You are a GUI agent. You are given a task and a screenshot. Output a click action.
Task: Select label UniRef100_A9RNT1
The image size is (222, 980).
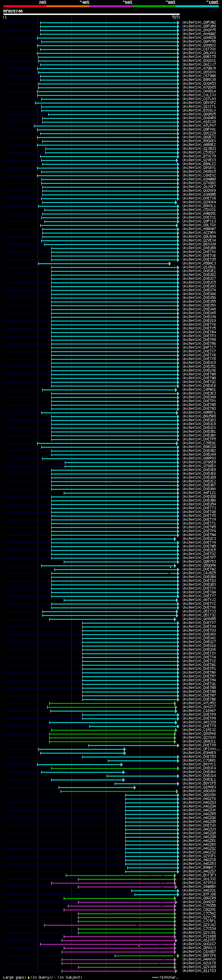pyautogui.click(x=199, y=412)
